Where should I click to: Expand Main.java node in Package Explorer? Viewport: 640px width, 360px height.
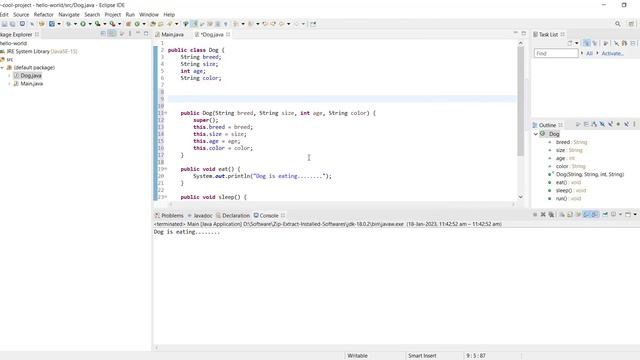coord(9,84)
